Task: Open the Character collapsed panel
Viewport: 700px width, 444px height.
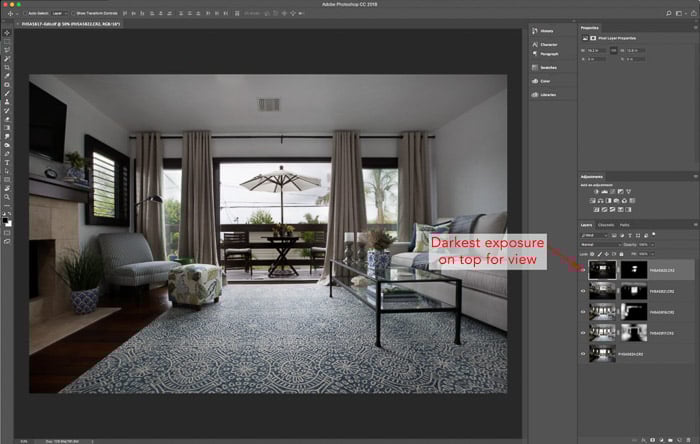Action: [545, 45]
